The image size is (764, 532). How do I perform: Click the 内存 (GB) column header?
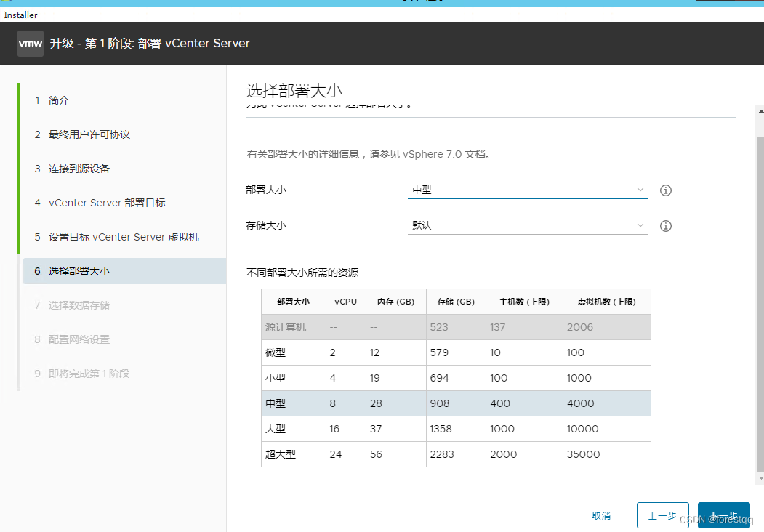pyautogui.click(x=395, y=302)
